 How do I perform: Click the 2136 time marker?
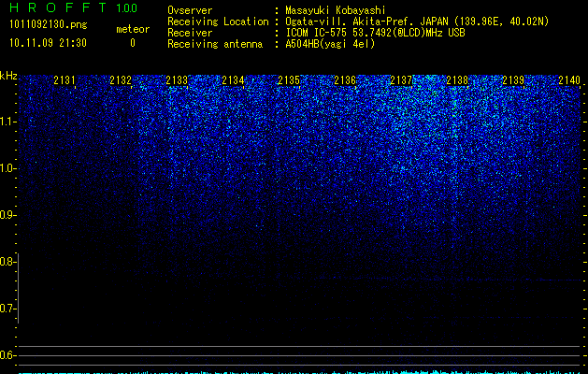click(345, 79)
